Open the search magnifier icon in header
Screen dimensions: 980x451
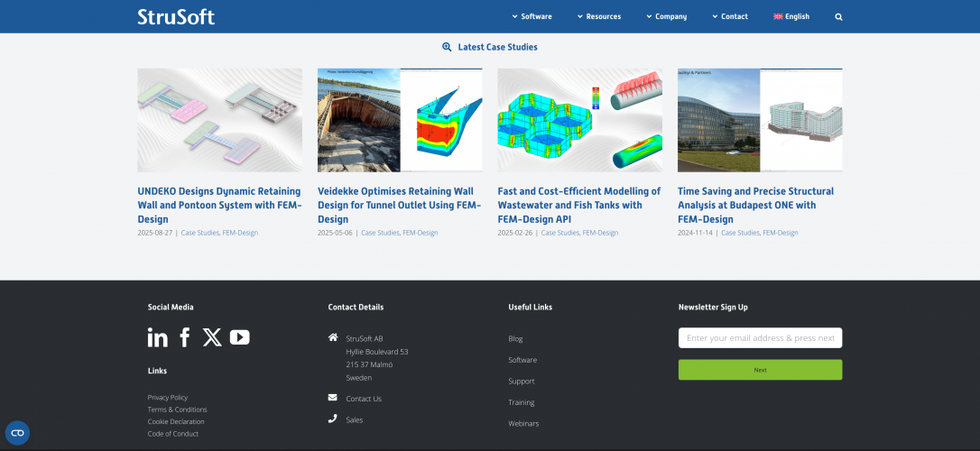[x=838, y=17]
